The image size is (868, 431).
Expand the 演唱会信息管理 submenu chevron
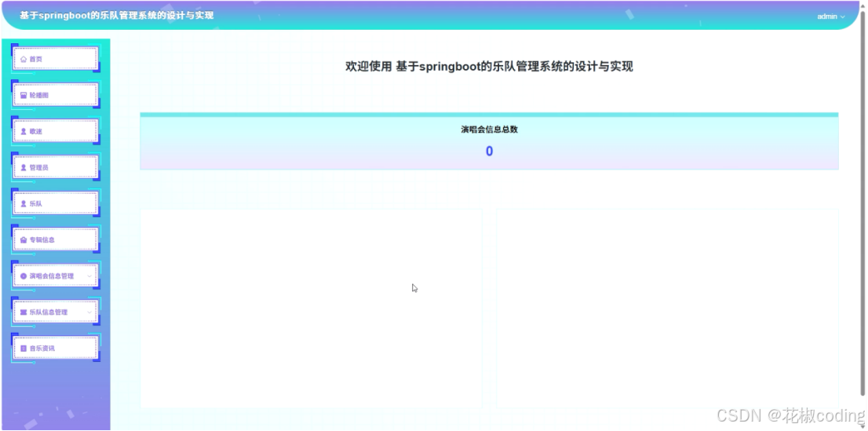(89, 276)
